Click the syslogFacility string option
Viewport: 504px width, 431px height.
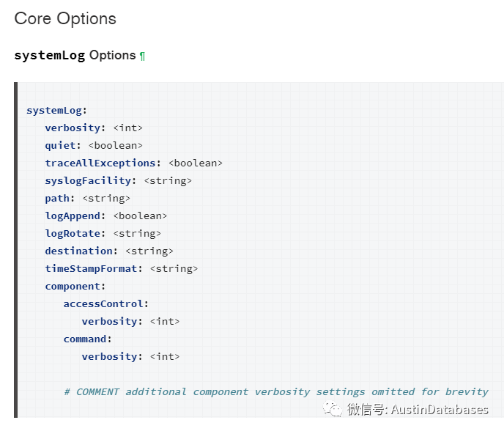coord(118,181)
